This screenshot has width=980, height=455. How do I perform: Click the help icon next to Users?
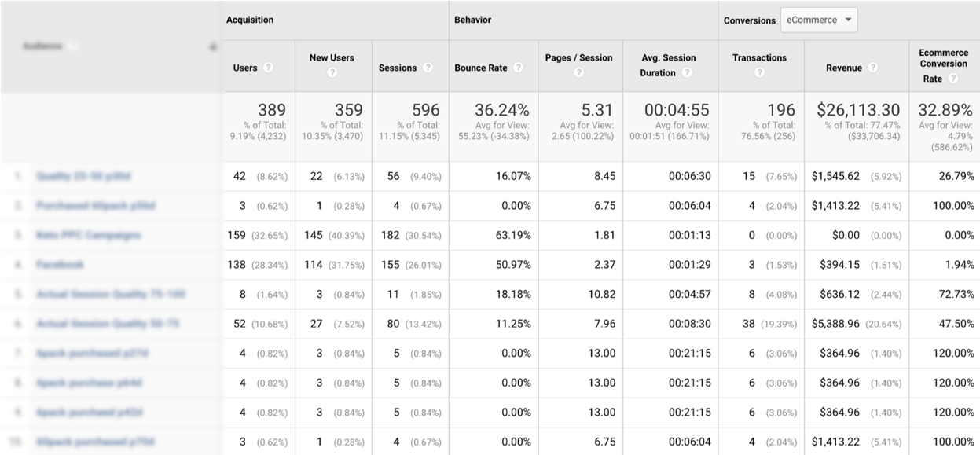click(x=269, y=68)
